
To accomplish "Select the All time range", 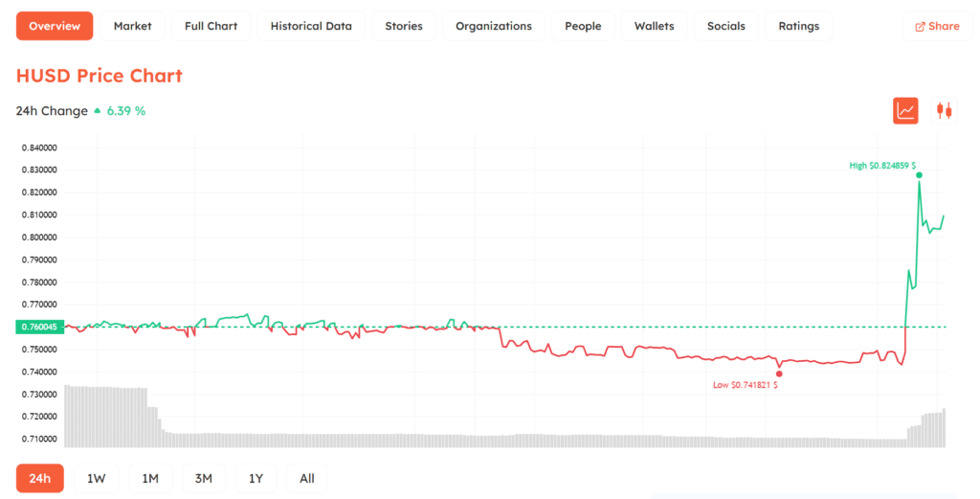I will [307, 478].
